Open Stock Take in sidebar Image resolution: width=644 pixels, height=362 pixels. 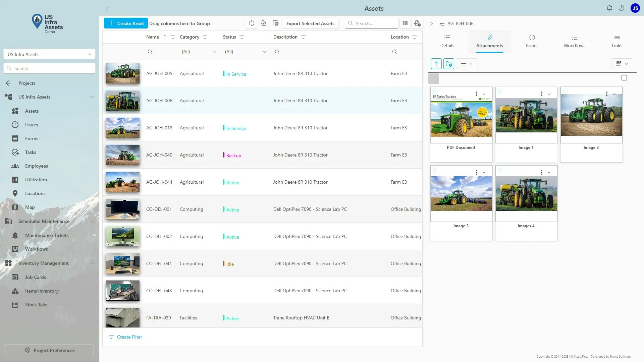(x=36, y=305)
